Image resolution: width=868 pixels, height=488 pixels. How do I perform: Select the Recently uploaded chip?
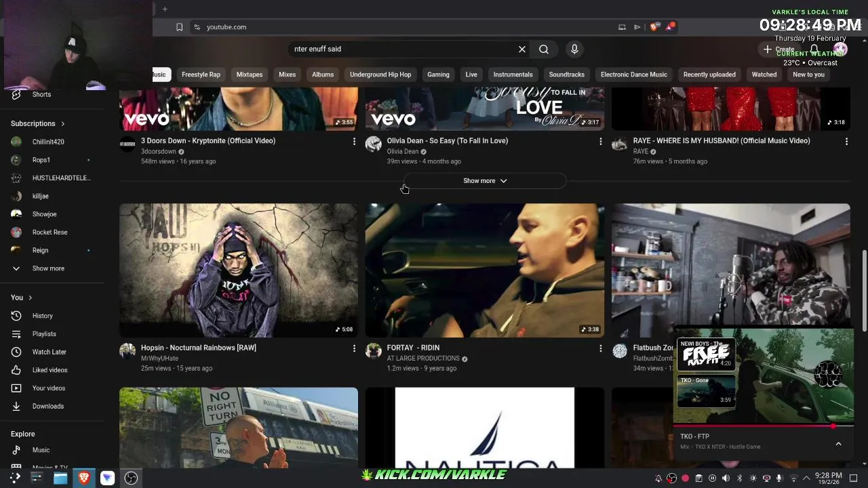pyautogui.click(x=709, y=75)
